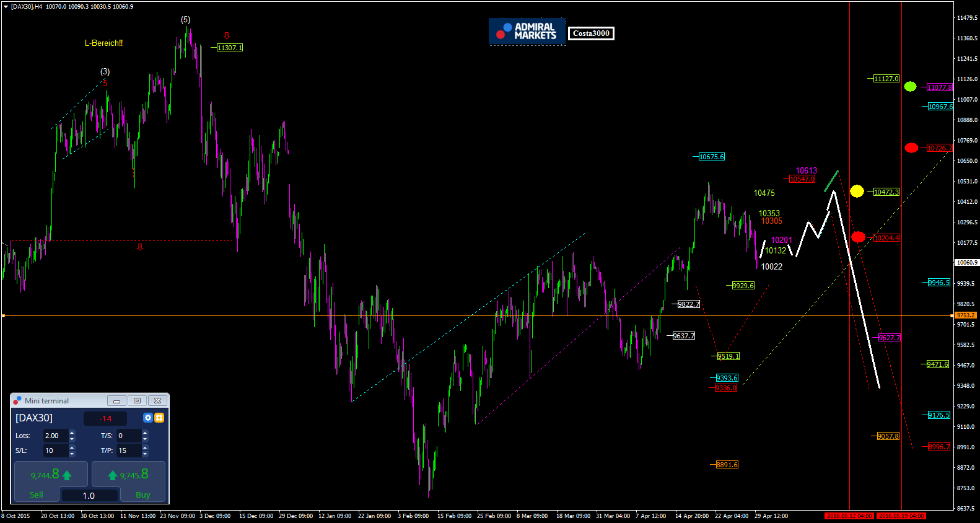Increase Lots value with up arrow
Viewport: 980px width, 523px height.
pos(72,433)
